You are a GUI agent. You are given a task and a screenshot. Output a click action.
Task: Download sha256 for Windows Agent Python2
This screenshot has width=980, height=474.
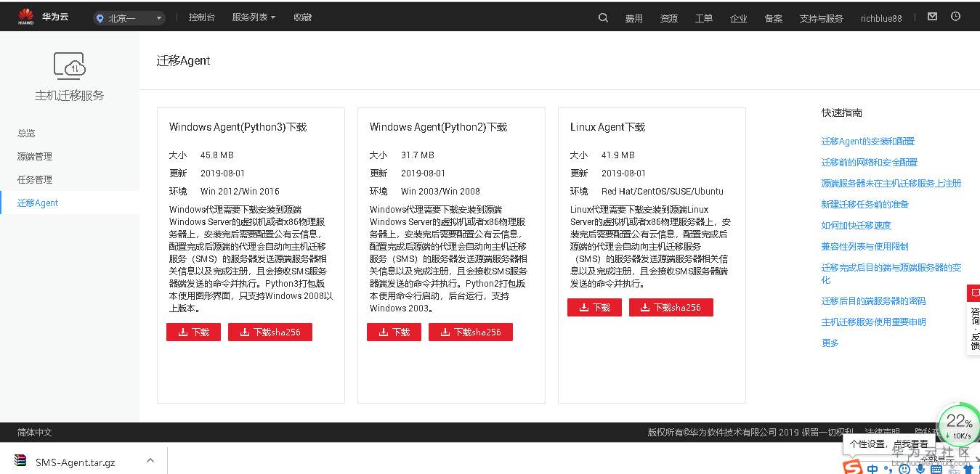point(471,332)
